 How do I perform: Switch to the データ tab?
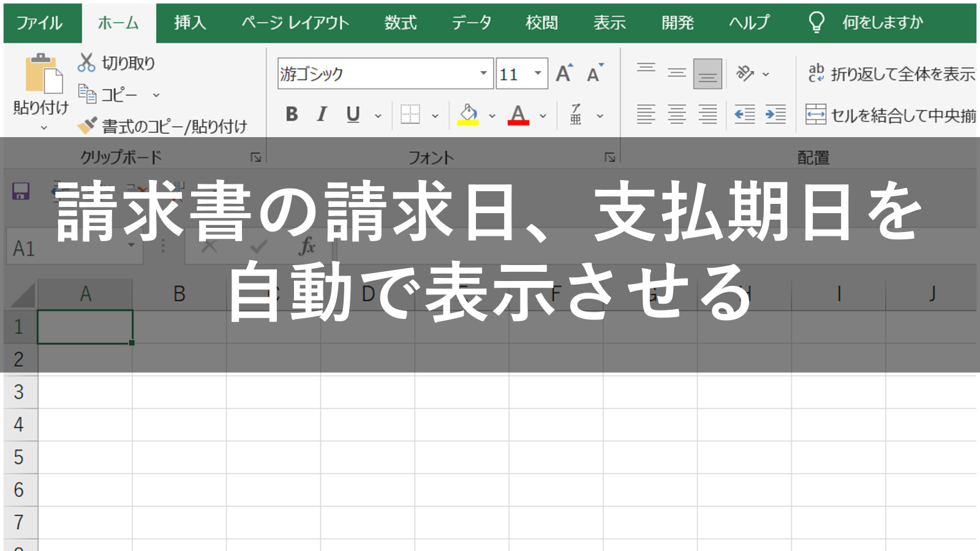tap(472, 23)
